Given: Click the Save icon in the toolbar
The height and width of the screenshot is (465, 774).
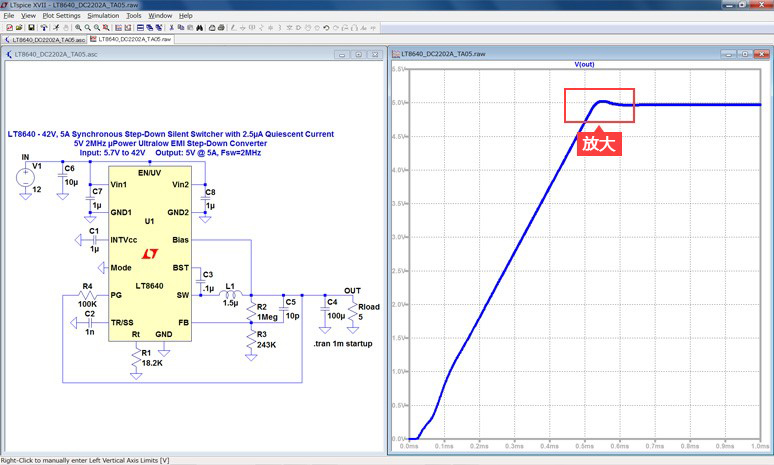Looking at the screenshot, I should pyautogui.click(x=32, y=27).
